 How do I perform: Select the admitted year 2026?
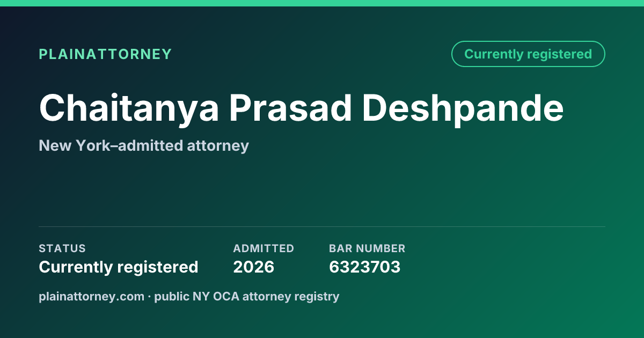pos(253,267)
